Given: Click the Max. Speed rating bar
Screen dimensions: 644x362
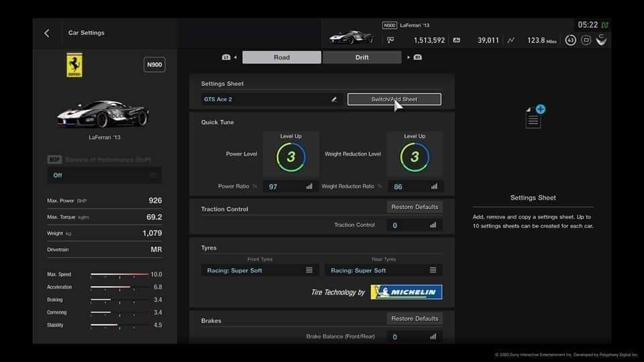Looking at the screenshot, I should point(119,274).
